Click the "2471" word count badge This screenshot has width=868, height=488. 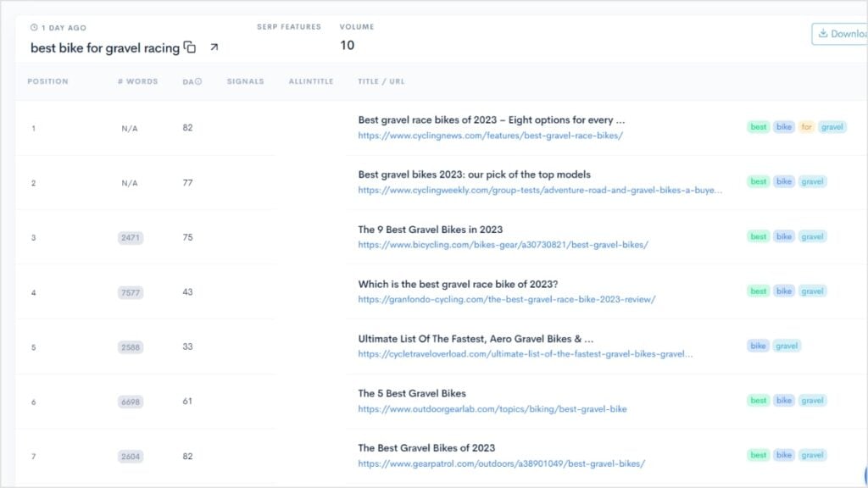pos(130,237)
